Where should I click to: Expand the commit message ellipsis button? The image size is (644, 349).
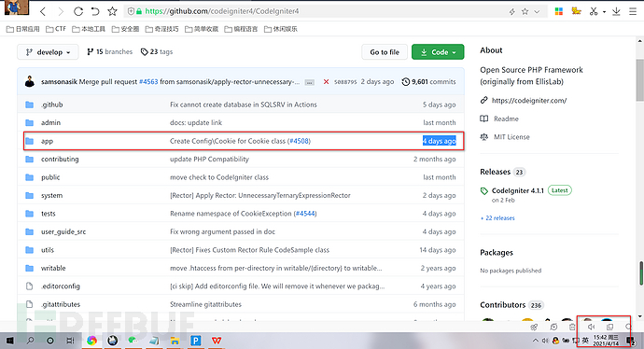coord(310,82)
